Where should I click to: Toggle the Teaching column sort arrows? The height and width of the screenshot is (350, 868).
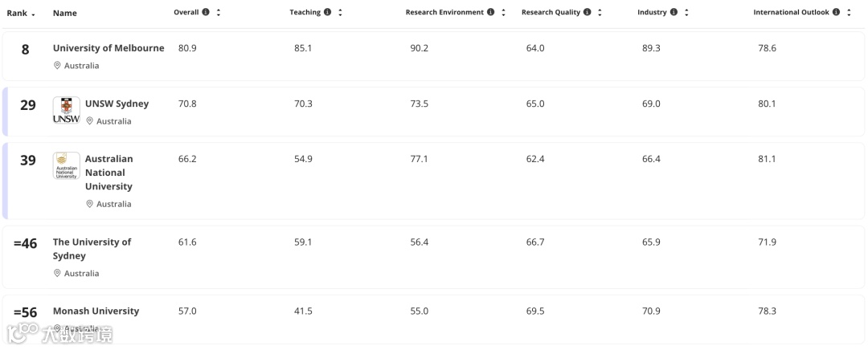(x=340, y=13)
